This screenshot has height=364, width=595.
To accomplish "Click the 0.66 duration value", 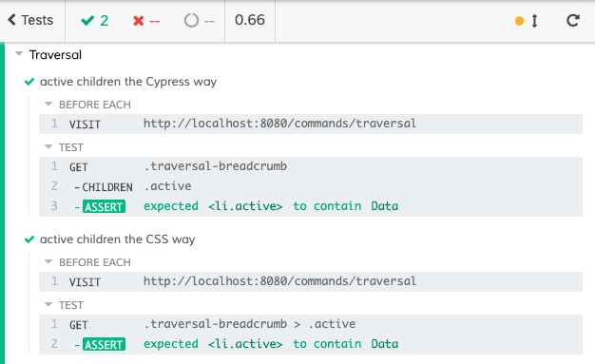I will (250, 20).
